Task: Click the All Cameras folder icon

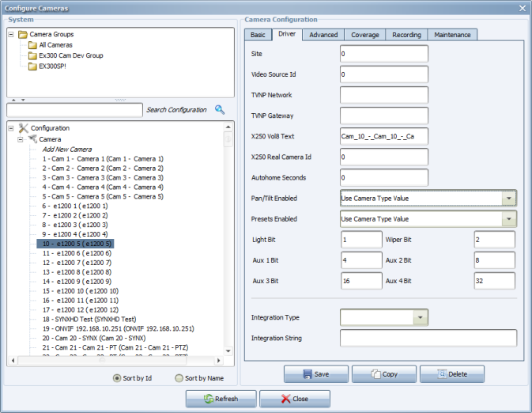Action: tap(32, 45)
